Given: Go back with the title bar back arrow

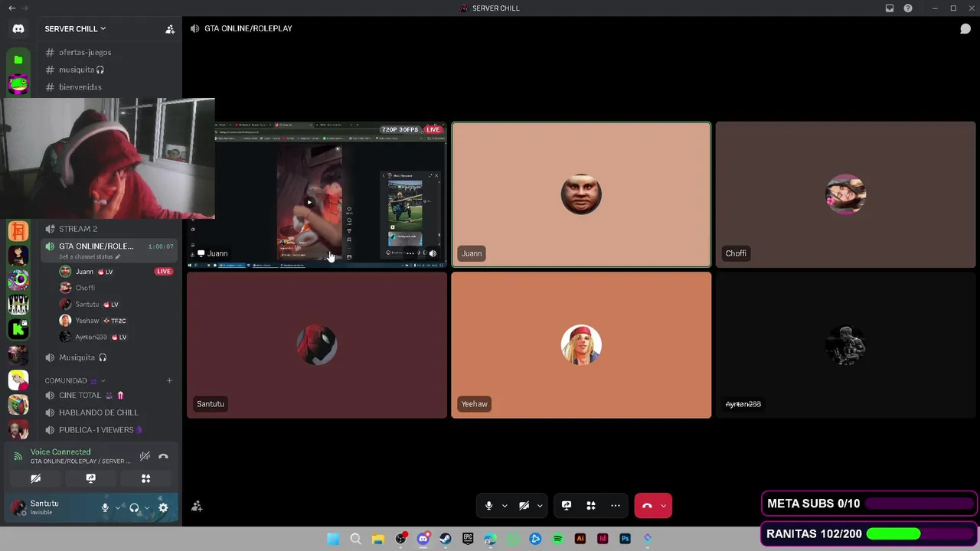Looking at the screenshot, I should coord(11,8).
